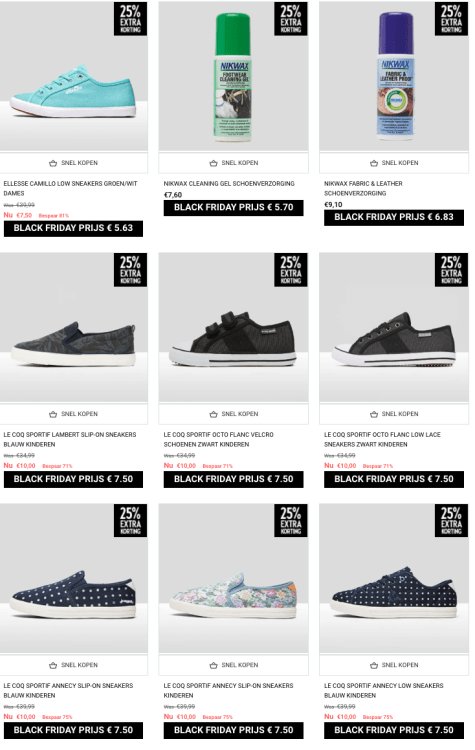
Task: Open the green Nikwax bottle image
Action: tap(233, 77)
